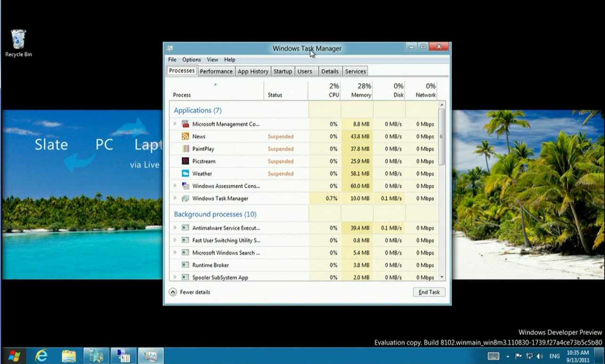Screen dimensions: 605x364
Task: Open the Options menu
Action: tap(192, 60)
